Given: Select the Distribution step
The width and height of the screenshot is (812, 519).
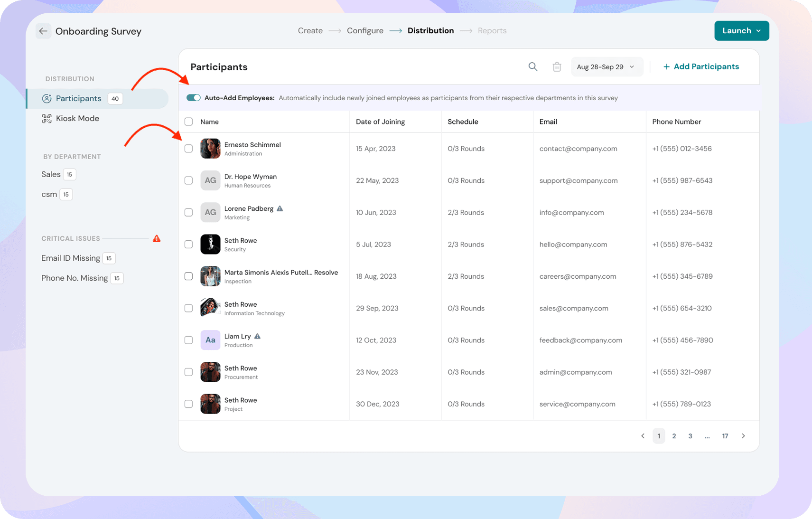Looking at the screenshot, I should tap(430, 31).
